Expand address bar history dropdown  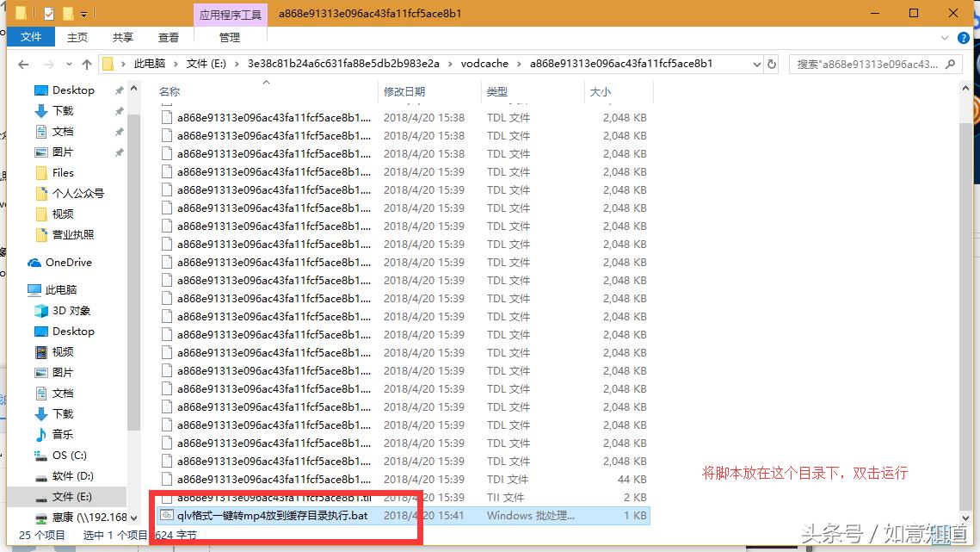(x=757, y=64)
